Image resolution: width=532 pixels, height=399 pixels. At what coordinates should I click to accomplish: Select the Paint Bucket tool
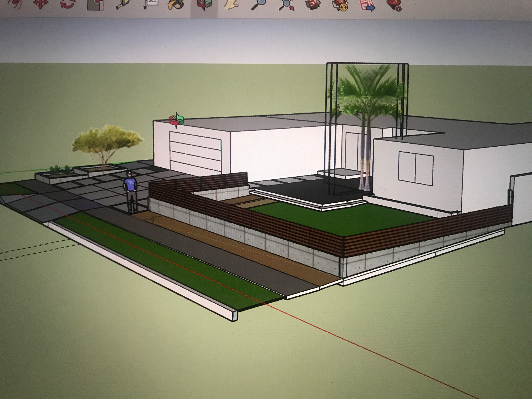click(x=176, y=5)
